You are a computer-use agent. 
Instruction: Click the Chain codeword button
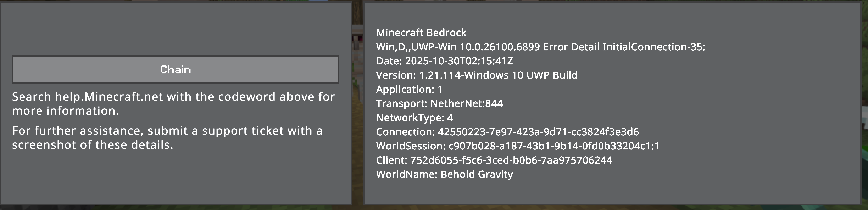(x=176, y=69)
